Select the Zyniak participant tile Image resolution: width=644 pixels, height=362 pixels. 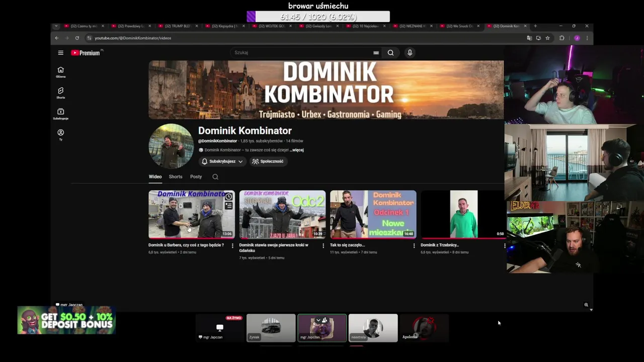tap(271, 328)
